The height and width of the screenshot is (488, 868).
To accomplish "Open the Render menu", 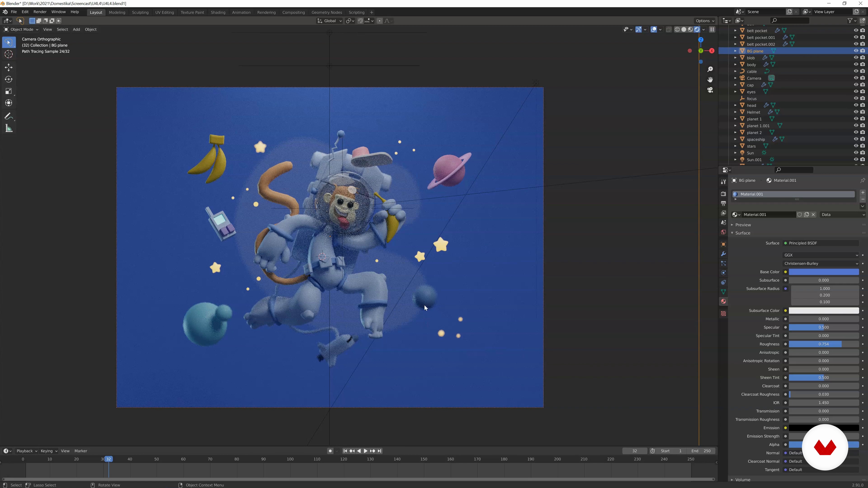I will 40,12.
